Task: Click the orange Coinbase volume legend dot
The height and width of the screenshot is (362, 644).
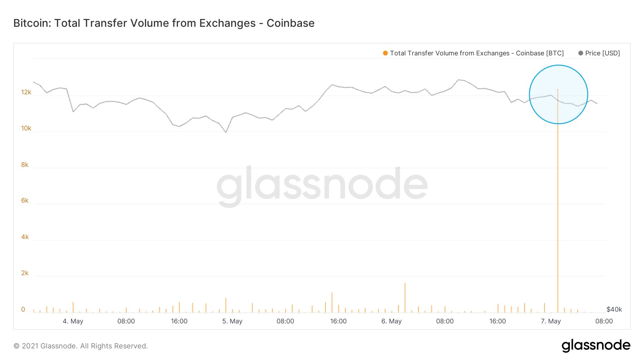Action: pyautogui.click(x=385, y=53)
